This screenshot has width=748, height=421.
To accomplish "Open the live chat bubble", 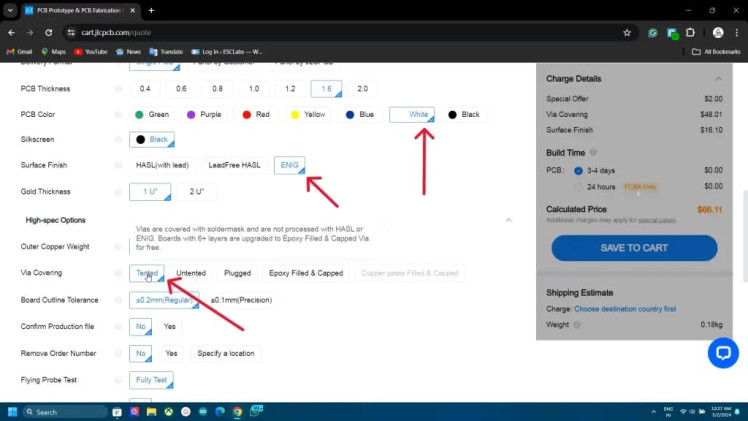I will point(723,353).
